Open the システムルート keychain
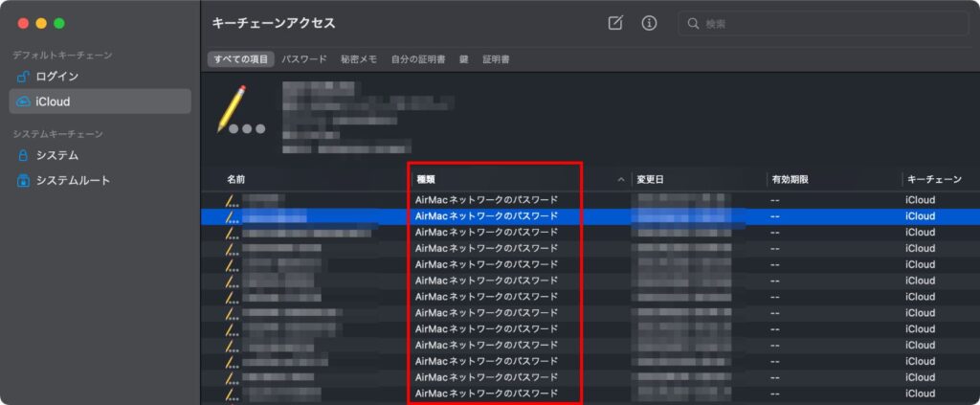This screenshot has height=405, width=980. tap(73, 180)
